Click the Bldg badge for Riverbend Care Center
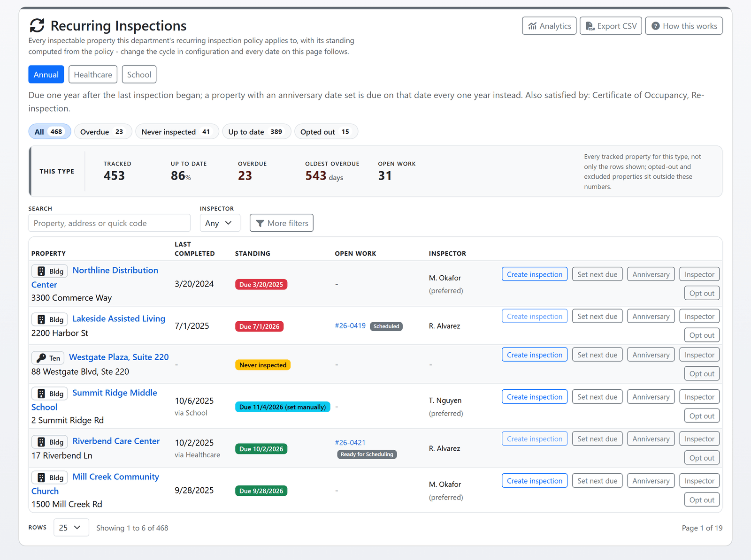The image size is (751, 560). tap(50, 442)
